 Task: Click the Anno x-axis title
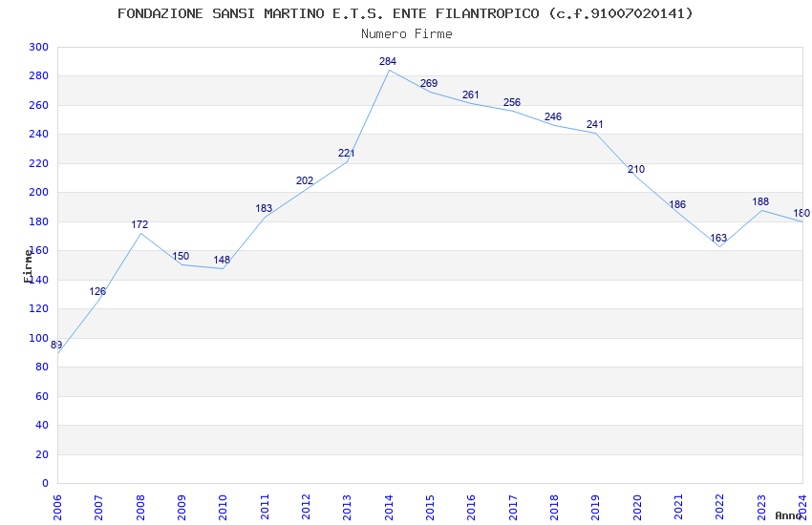788,515
